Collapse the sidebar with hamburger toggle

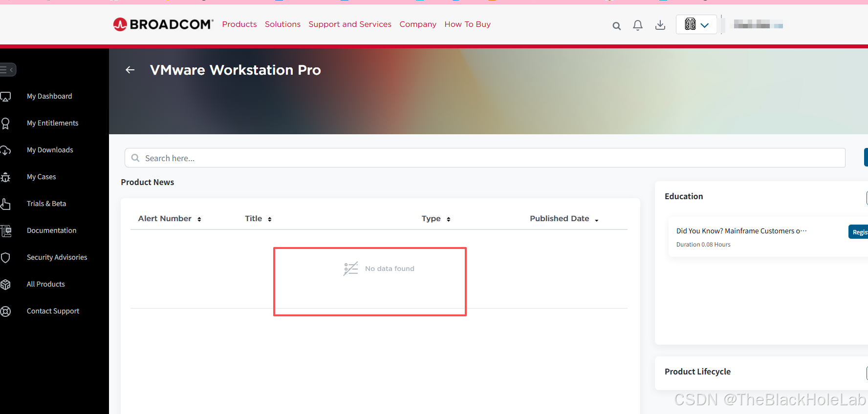click(x=7, y=70)
